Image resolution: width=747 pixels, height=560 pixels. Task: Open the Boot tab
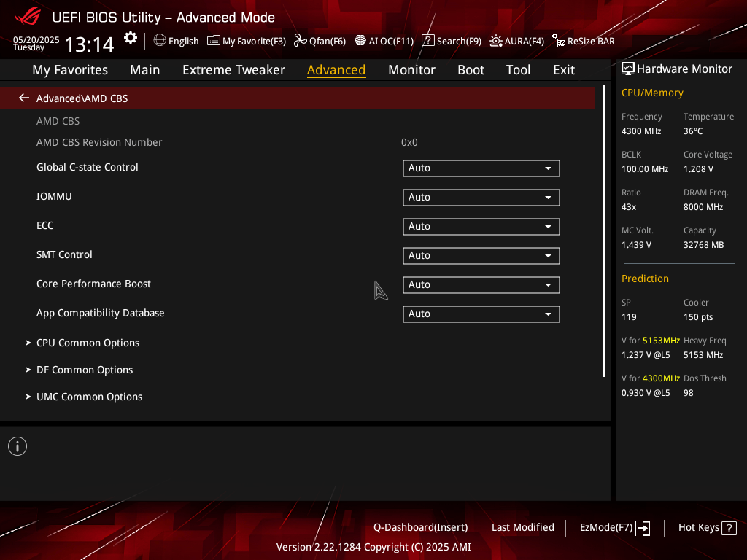(x=471, y=70)
